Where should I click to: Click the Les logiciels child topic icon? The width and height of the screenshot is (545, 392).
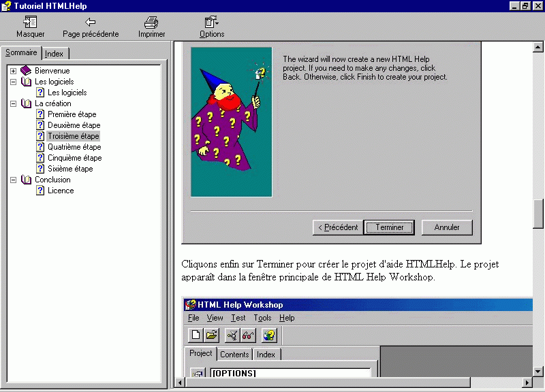pyautogui.click(x=40, y=93)
